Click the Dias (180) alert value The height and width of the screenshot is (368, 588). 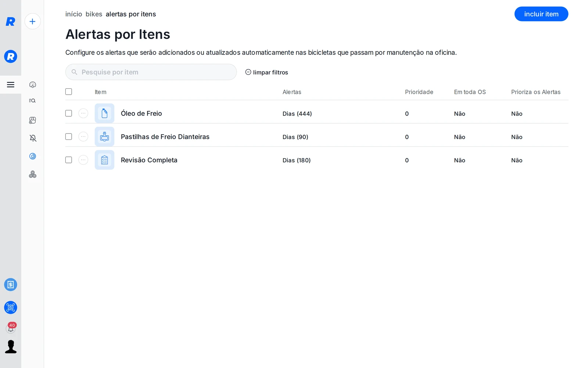(x=297, y=160)
